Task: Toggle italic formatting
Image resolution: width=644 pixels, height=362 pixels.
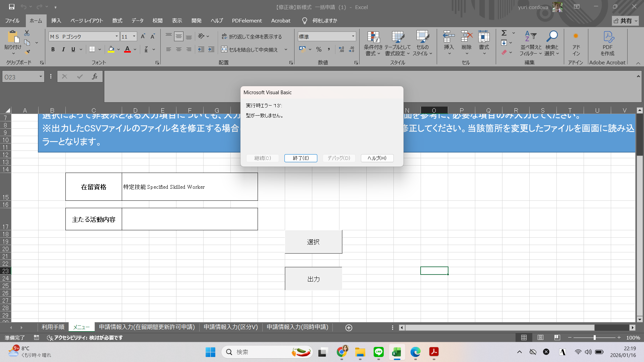Action: [63, 50]
